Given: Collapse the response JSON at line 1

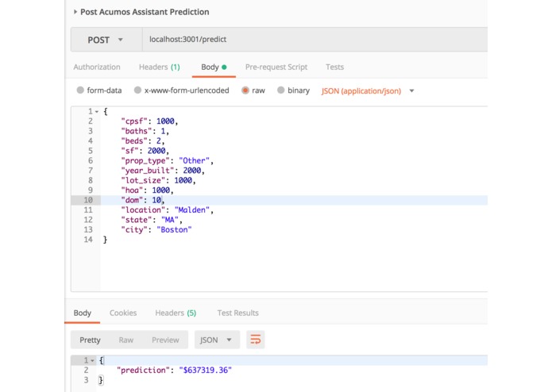Looking at the screenshot, I should pyautogui.click(x=92, y=361).
